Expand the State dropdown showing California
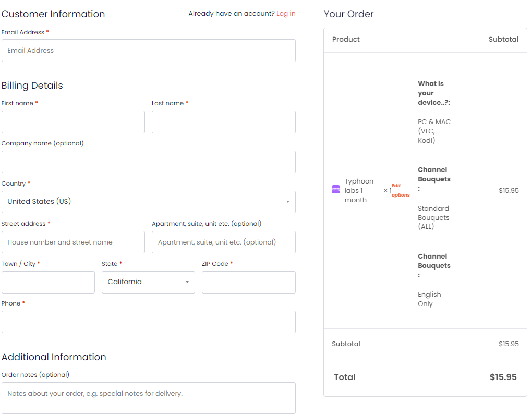The width and height of the screenshot is (532, 415). click(x=148, y=282)
